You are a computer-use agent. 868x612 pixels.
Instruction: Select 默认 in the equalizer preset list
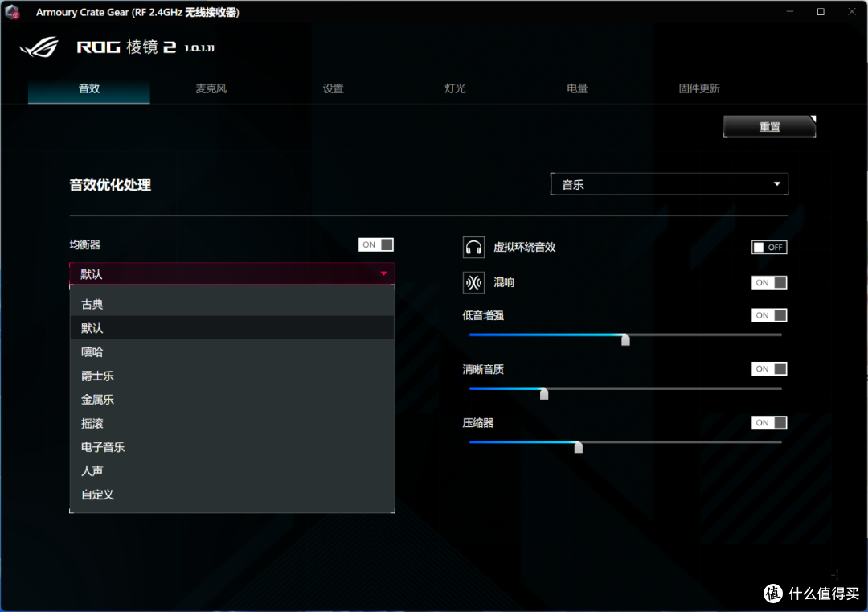[x=232, y=328]
